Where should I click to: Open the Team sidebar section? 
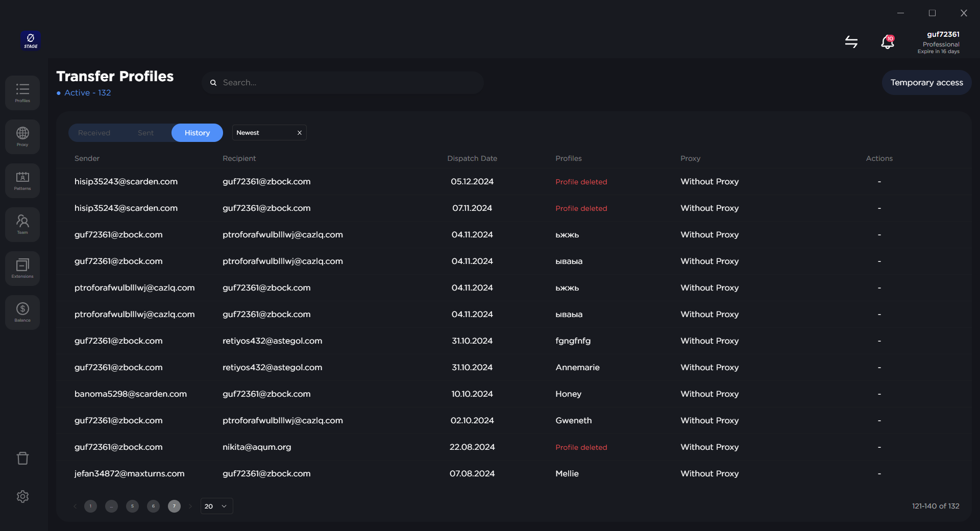tap(22, 224)
